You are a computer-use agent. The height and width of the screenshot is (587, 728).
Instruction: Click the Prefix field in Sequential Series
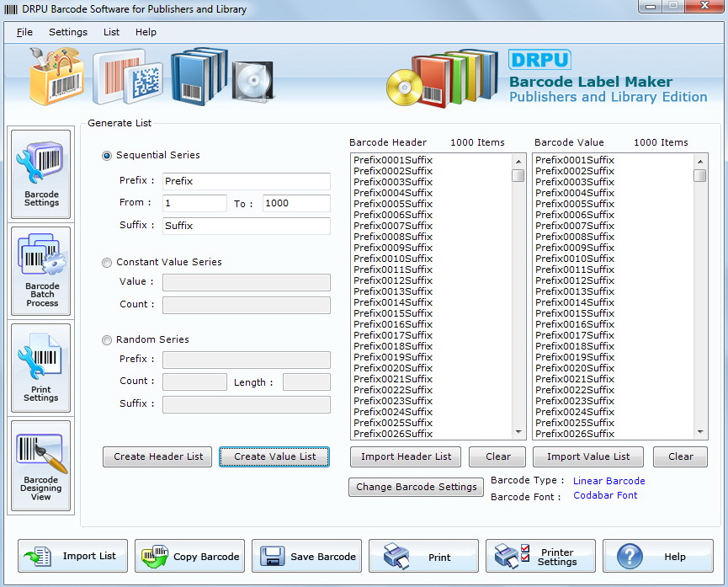pyautogui.click(x=246, y=181)
